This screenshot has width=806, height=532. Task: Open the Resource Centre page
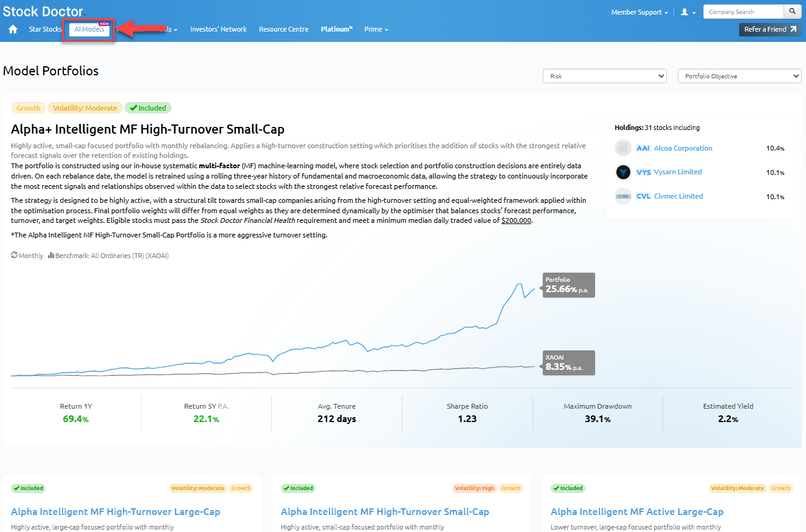[x=284, y=29]
